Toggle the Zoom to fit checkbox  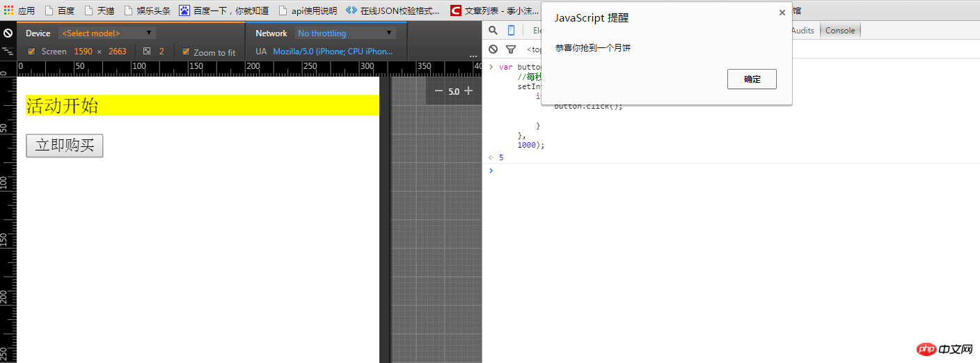click(x=186, y=52)
